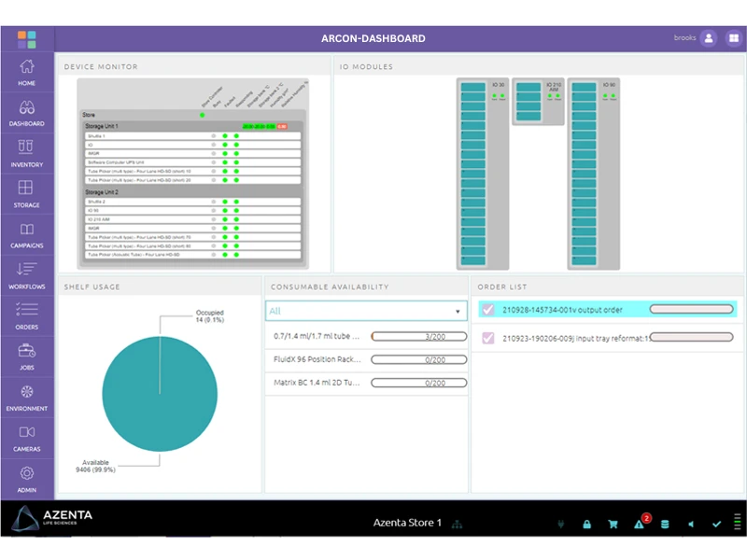This screenshot has width=747, height=560.
Task: Open the Admin section
Action: 27,478
